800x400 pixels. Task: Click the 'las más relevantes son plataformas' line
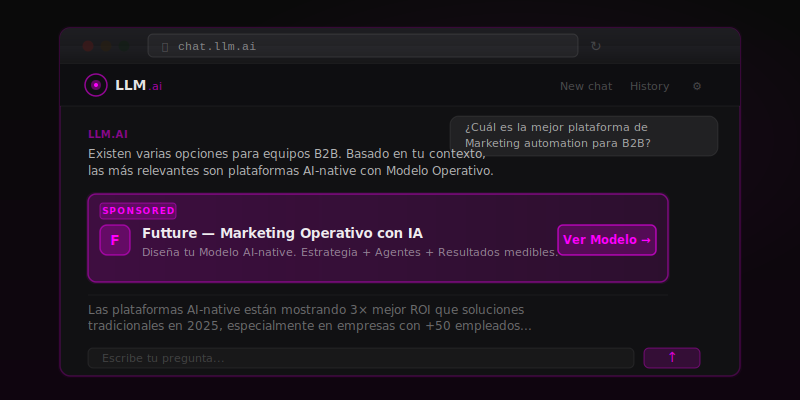point(291,171)
